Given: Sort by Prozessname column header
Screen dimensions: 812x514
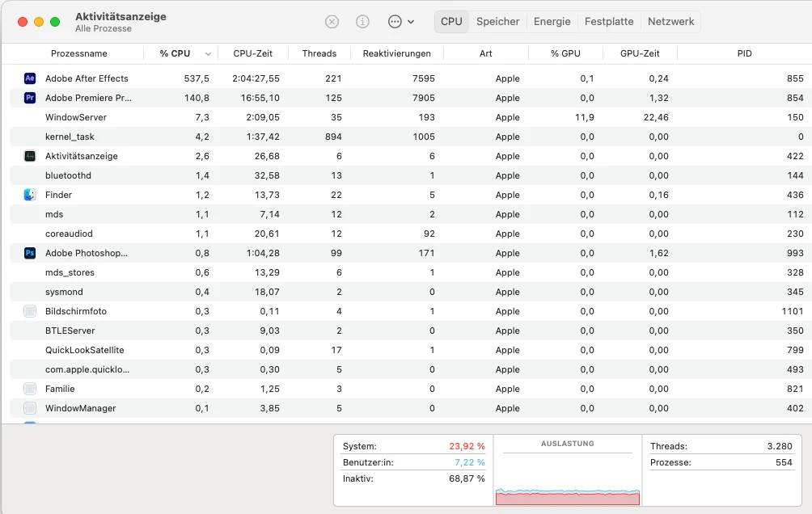Looking at the screenshot, I should point(78,53).
